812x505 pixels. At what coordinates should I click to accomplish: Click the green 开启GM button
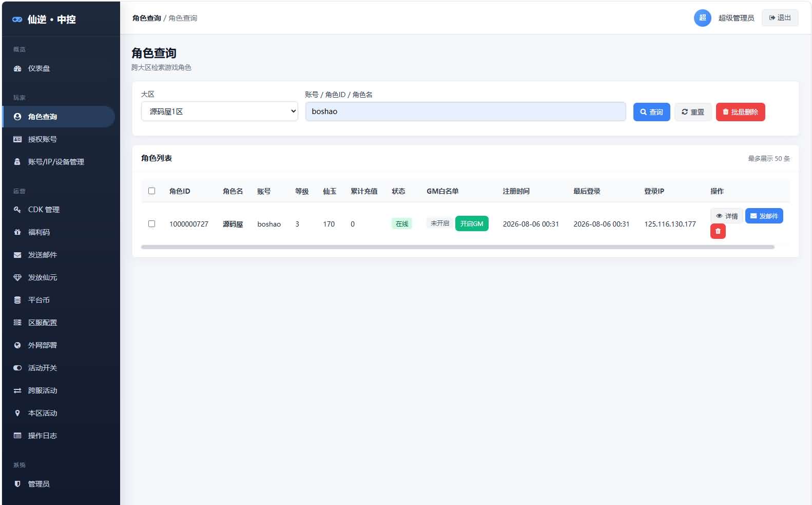tap(472, 223)
